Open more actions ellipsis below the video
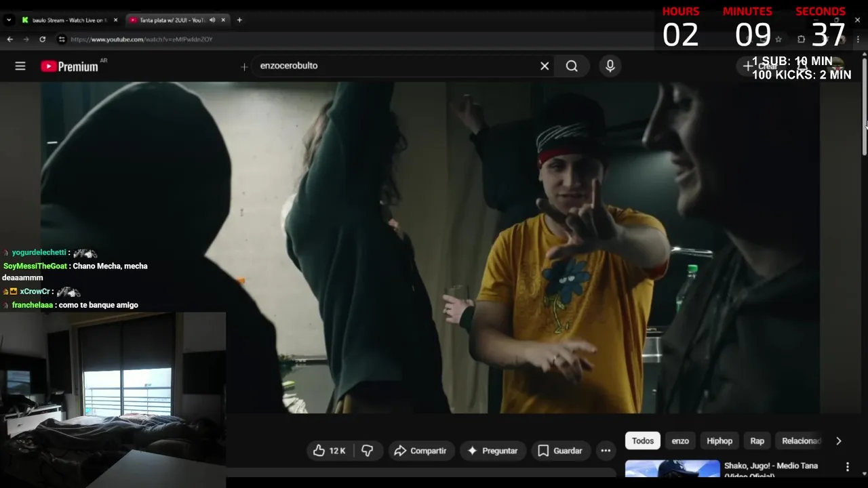 (x=606, y=451)
